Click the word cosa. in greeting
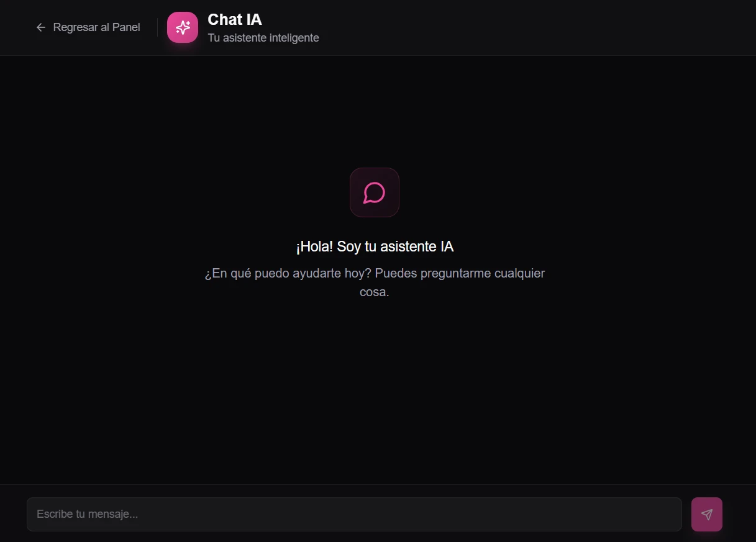This screenshot has width=756, height=542. pyautogui.click(x=375, y=292)
